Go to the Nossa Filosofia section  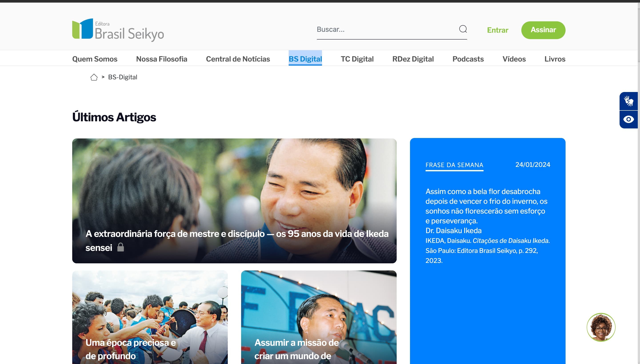(x=162, y=59)
